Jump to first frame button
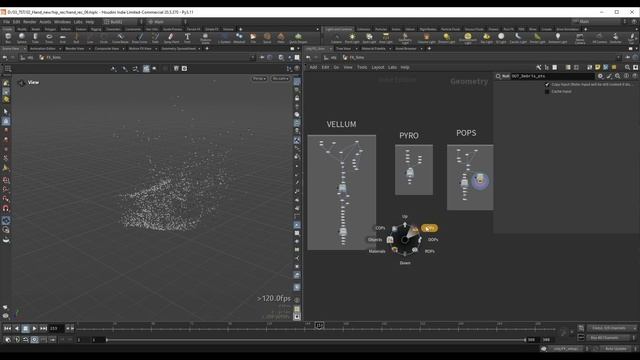This screenshot has height=360, width=640. (7, 328)
